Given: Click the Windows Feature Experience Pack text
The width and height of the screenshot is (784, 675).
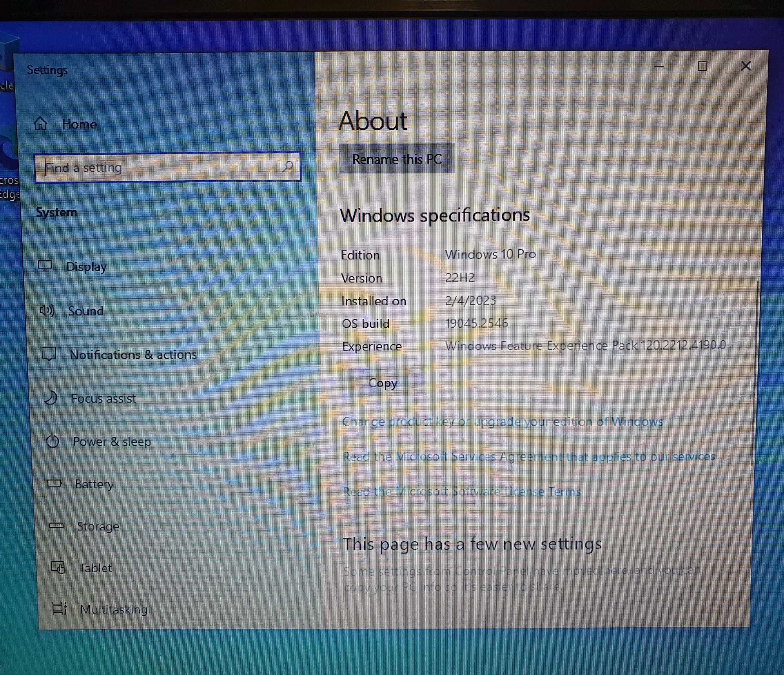Looking at the screenshot, I should pyautogui.click(x=586, y=345).
